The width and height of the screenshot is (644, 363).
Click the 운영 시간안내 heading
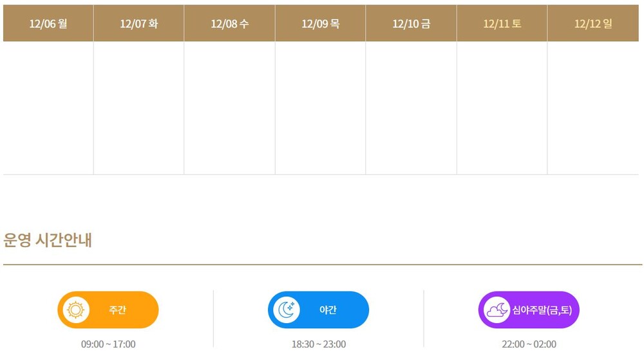coord(48,240)
